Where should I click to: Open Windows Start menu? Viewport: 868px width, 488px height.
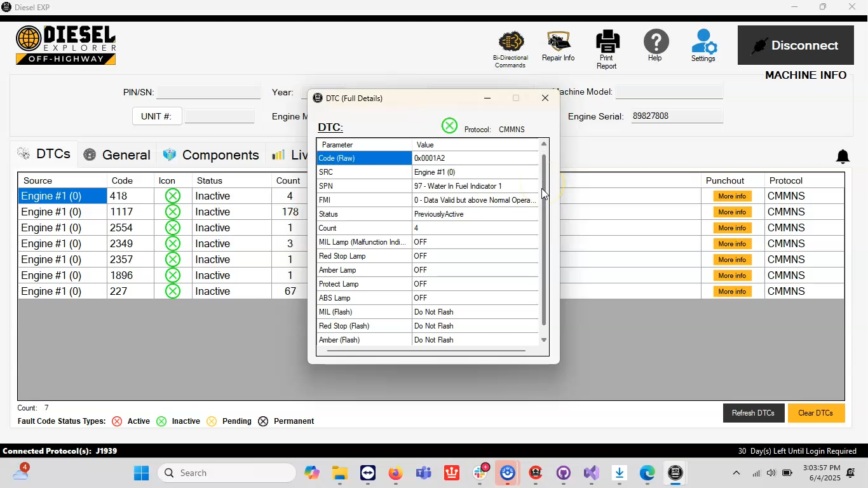point(141,473)
